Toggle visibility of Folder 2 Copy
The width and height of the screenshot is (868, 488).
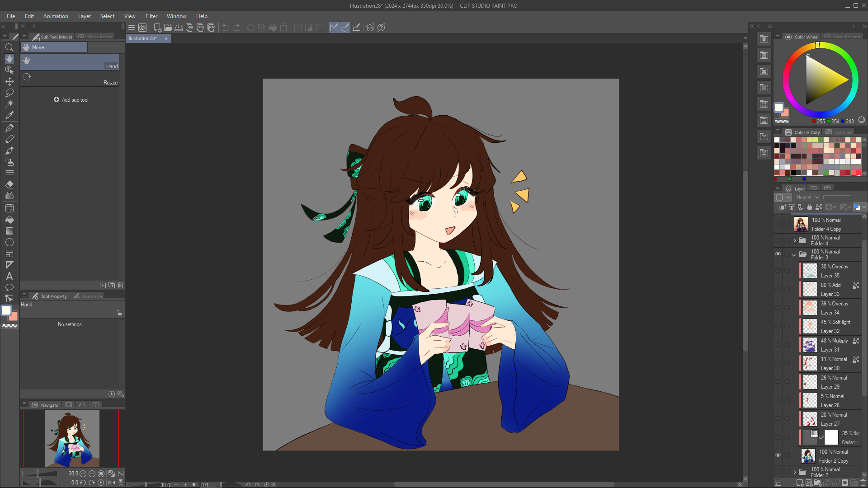point(778,455)
